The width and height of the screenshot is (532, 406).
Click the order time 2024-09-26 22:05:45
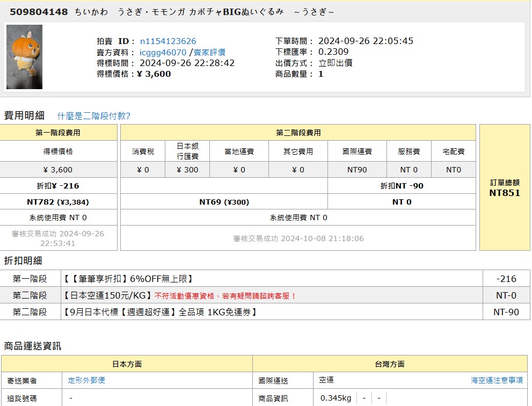(366, 41)
